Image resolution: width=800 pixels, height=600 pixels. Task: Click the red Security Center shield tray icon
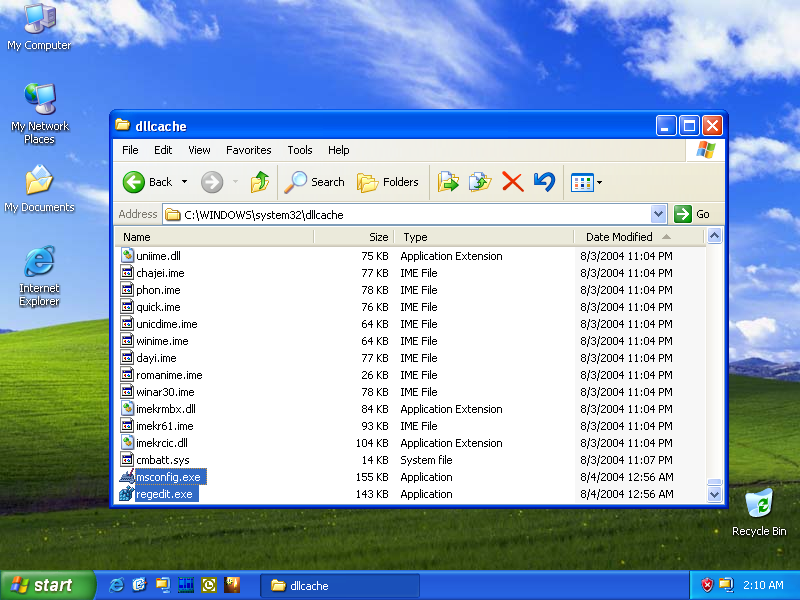tap(707, 585)
